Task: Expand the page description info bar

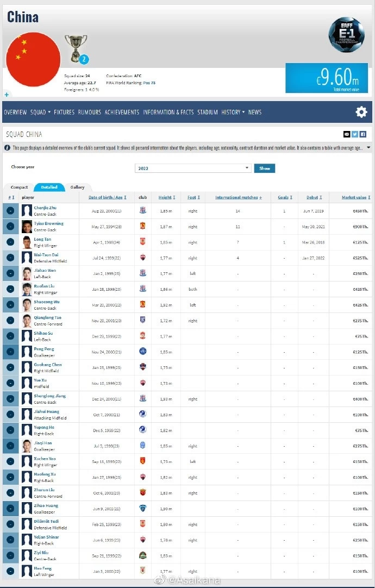Action: [368, 148]
